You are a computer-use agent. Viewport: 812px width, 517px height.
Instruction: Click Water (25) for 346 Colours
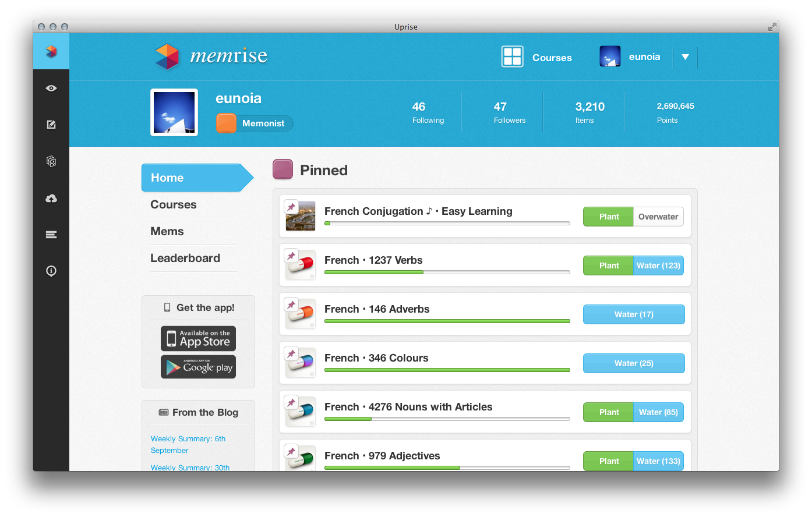coord(634,363)
